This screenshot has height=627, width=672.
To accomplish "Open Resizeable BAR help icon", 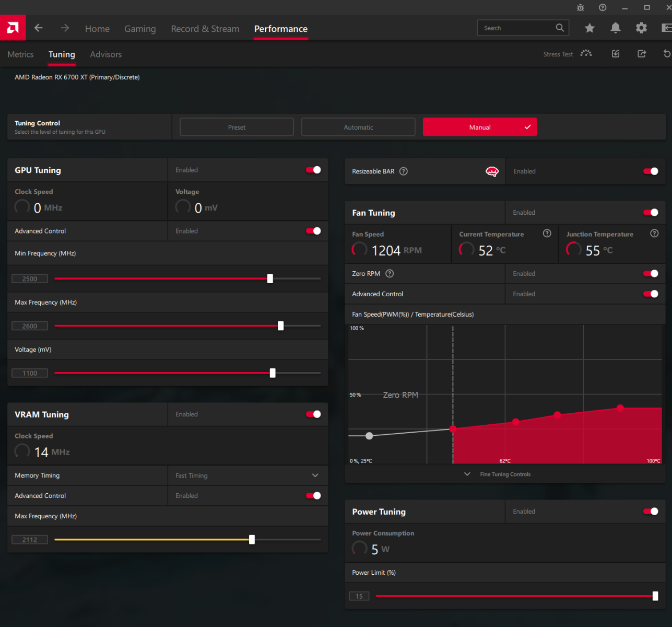I will [x=404, y=171].
